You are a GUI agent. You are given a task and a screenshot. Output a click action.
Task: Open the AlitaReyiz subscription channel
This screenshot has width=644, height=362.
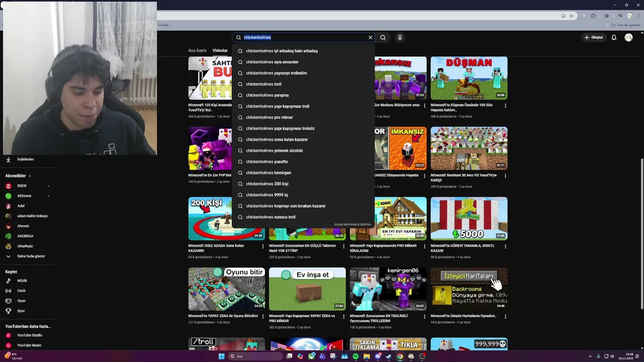pos(25,246)
